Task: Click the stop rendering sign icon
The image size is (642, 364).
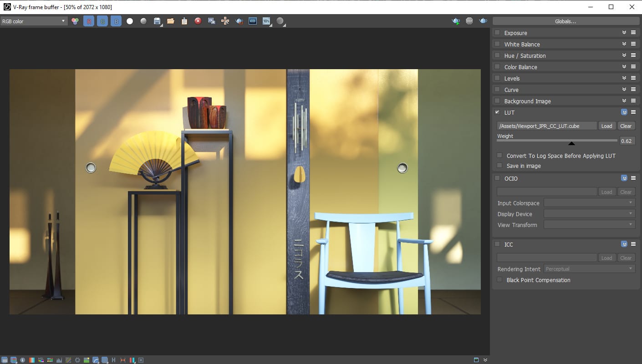Action: (x=469, y=21)
